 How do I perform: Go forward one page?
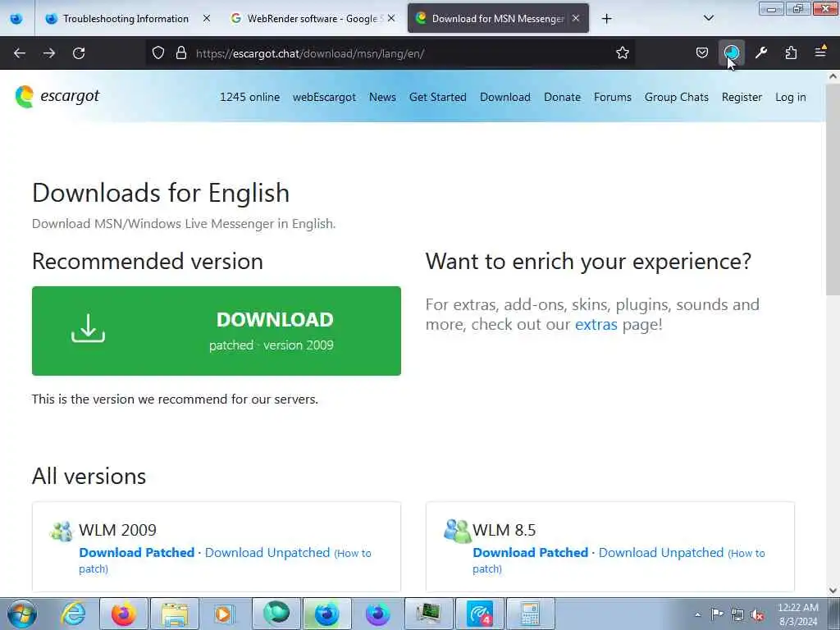(48, 53)
